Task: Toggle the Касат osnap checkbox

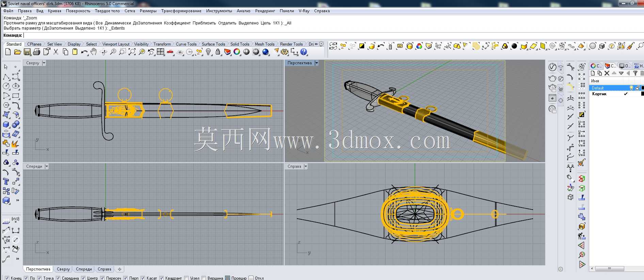Action: click(143, 278)
